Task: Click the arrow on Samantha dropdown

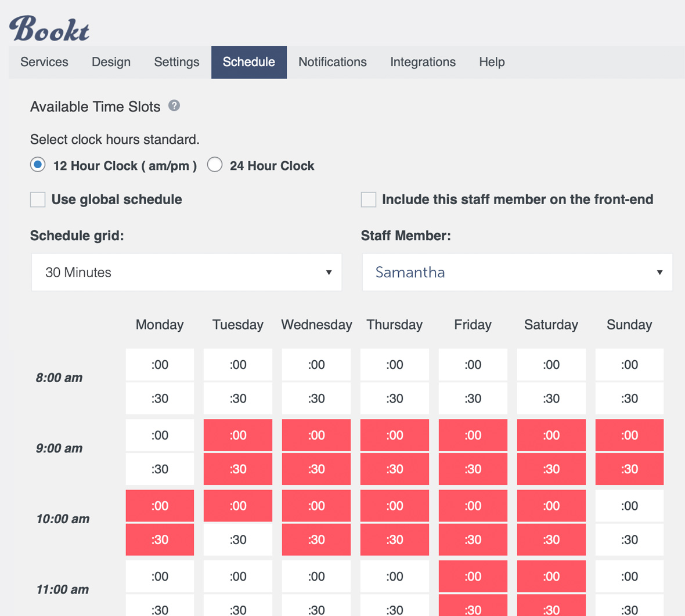Action: pos(659,273)
